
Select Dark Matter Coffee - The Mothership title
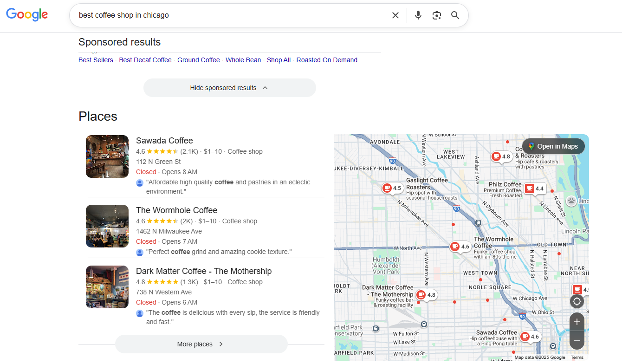click(x=204, y=271)
